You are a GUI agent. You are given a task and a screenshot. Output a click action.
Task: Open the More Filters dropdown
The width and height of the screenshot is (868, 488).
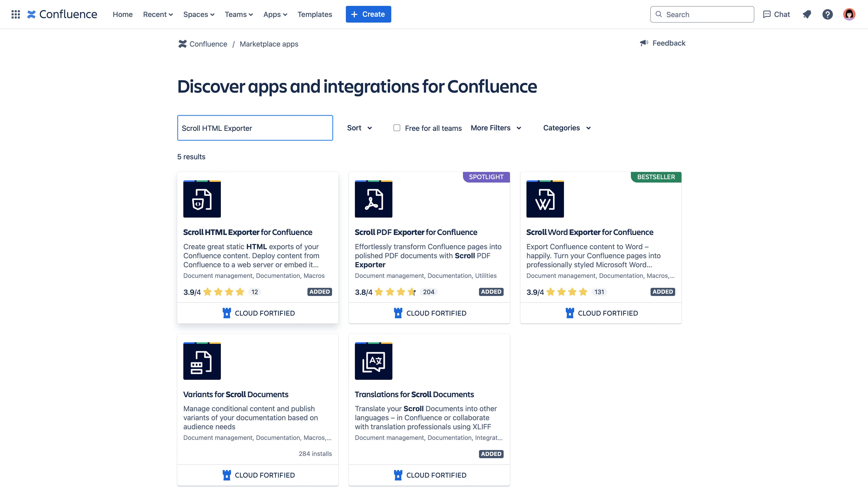point(496,128)
